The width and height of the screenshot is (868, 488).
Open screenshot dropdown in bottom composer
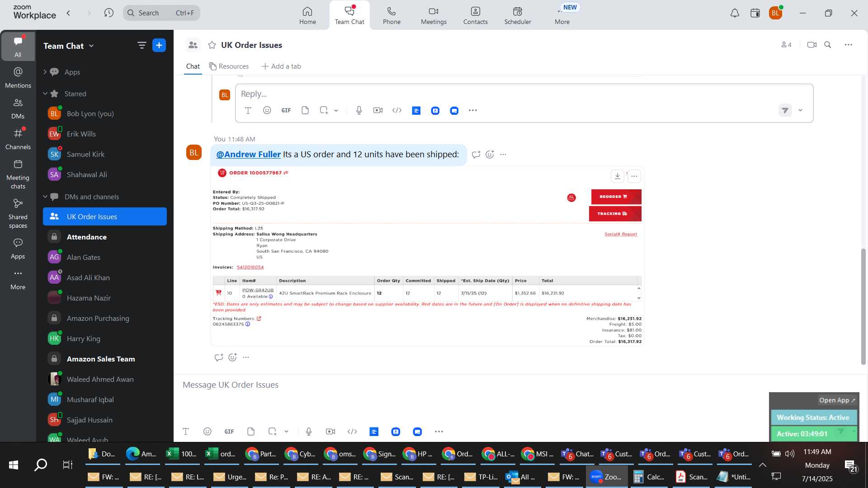286,432
